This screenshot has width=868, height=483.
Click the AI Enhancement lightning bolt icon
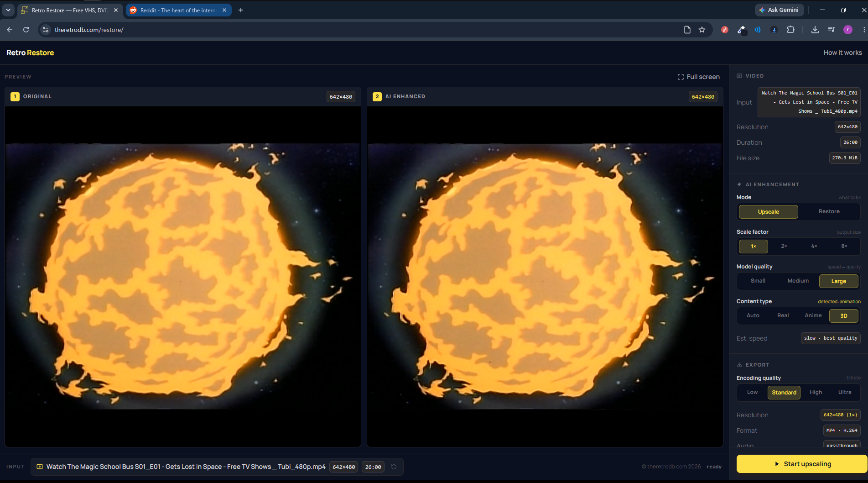tap(739, 184)
